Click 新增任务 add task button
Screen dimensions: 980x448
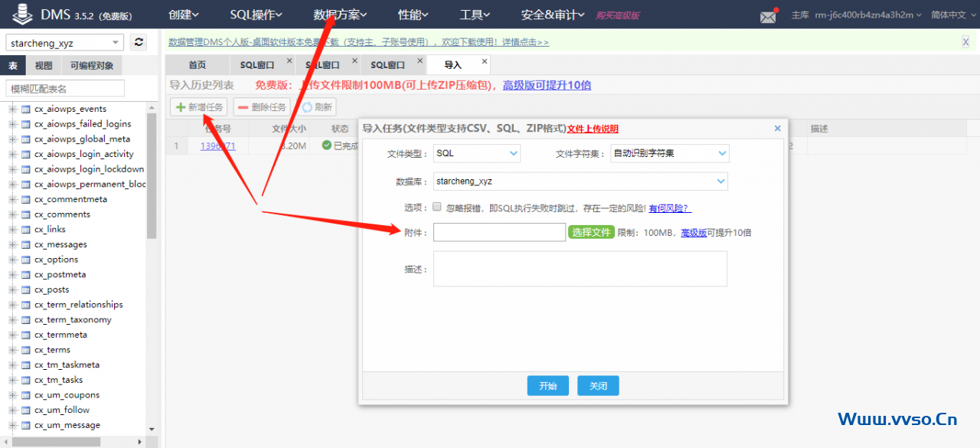point(198,107)
